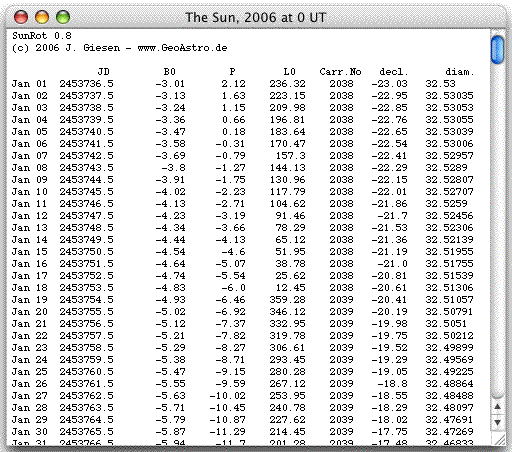Click the SunRot 0.8 text line
Viewport: 512px width, 452px height.
pyautogui.click(x=42, y=36)
